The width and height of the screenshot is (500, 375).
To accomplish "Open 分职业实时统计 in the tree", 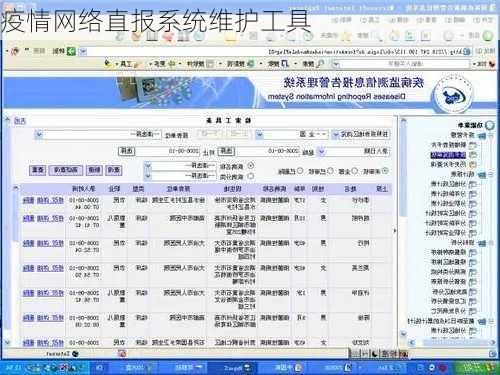I will point(445,233).
